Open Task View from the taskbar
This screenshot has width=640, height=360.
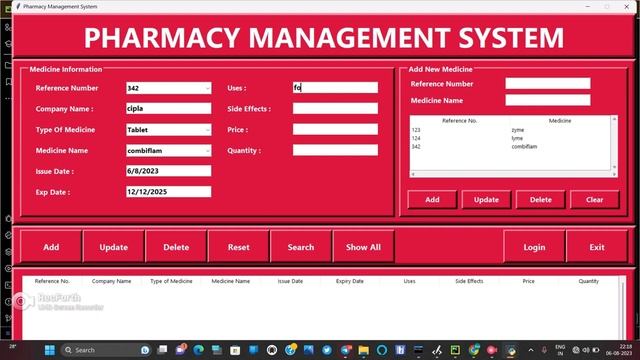coord(162,350)
